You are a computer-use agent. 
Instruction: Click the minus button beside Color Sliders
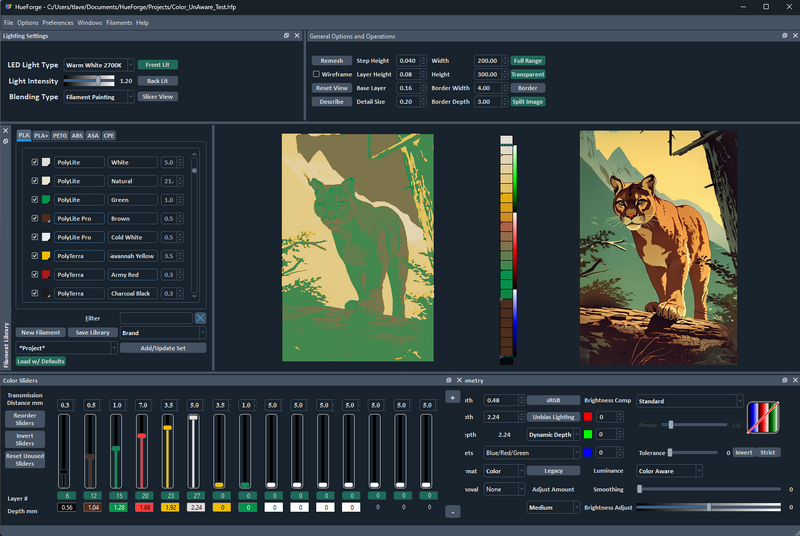[x=453, y=512]
